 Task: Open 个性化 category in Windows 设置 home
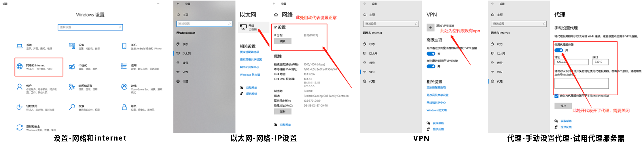[x=83, y=67]
